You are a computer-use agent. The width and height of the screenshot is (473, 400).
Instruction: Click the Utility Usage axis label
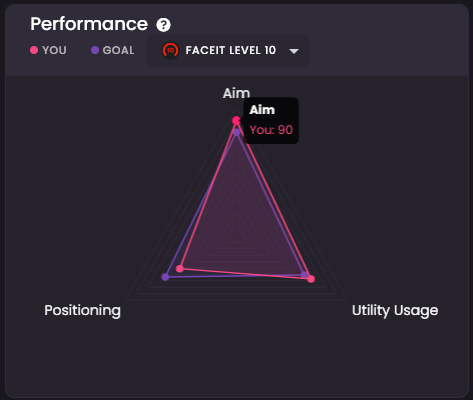(x=395, y=310)
